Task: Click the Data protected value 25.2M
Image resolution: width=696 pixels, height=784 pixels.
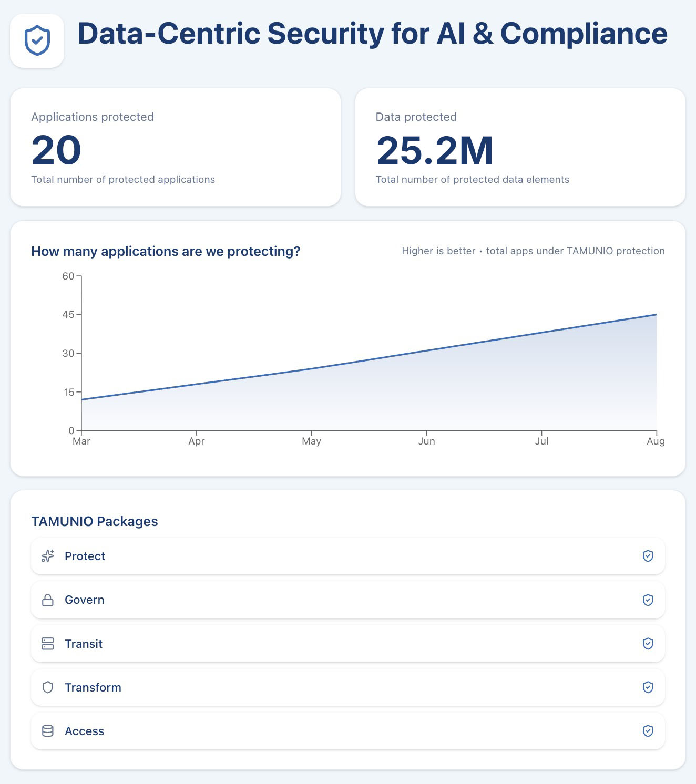Action: pos(435,151)
